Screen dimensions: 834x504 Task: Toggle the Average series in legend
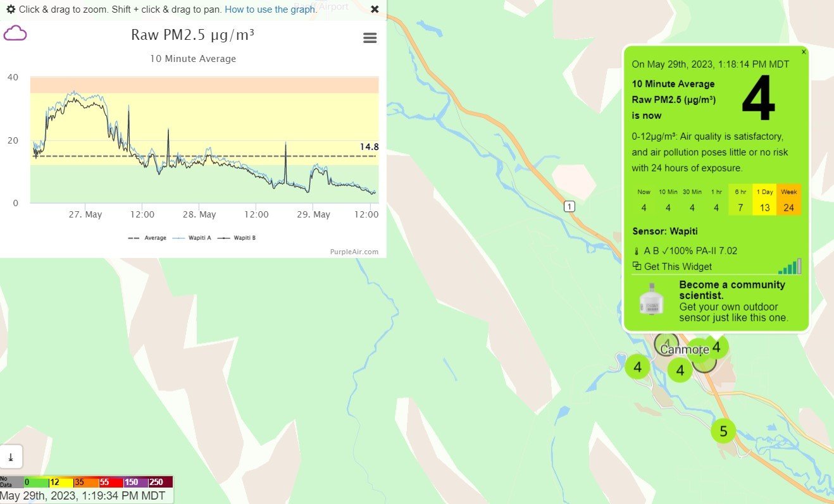[x=147, y=238]
